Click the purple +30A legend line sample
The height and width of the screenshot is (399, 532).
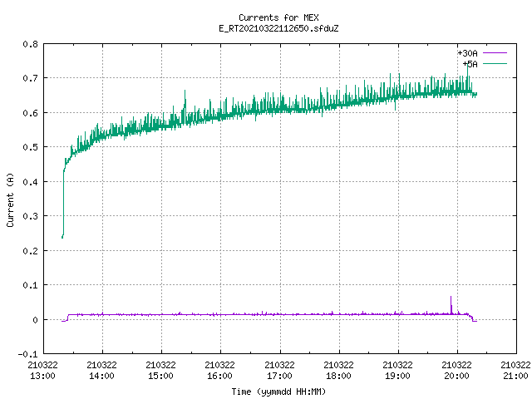click(x=495, y=53)
